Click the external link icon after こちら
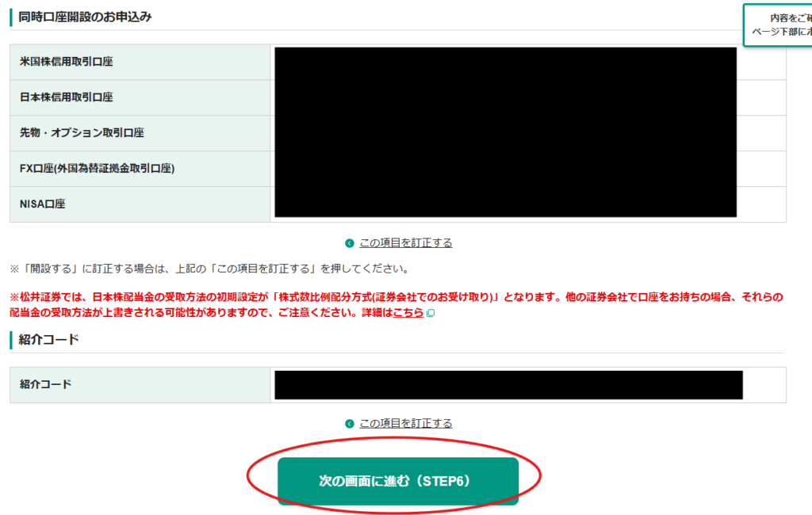 pos(431,314)
